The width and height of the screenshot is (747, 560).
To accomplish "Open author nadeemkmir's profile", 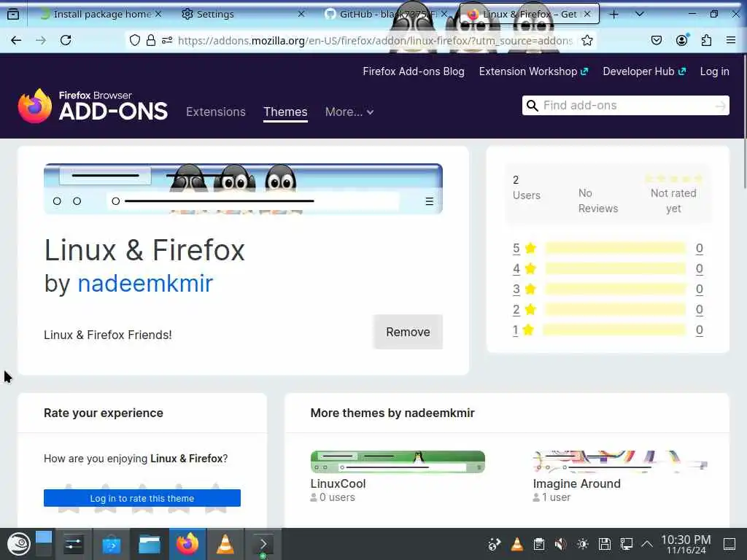I will point(145,284).
